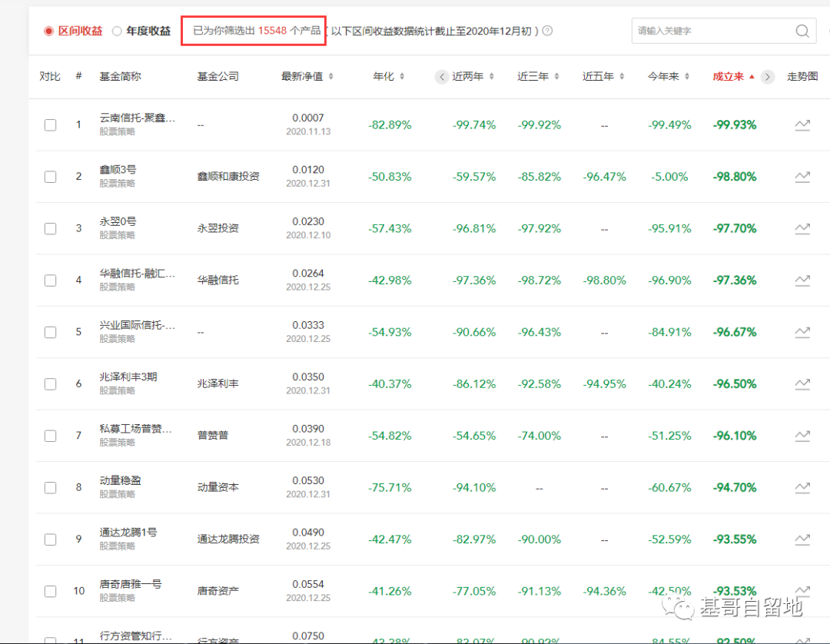View trend chart for 兆泽利丰3期
The height and width of the screenshot is (644, 830).
tap(802, 384)
